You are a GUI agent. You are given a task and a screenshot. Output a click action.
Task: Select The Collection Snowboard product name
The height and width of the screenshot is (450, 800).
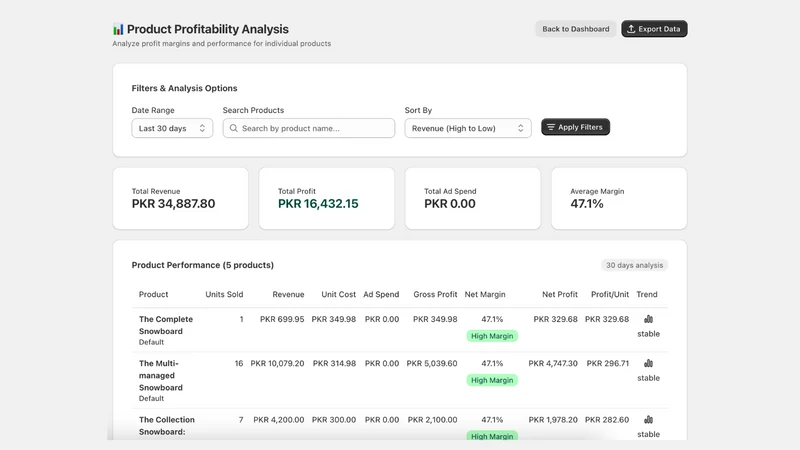tap(167, 426)
